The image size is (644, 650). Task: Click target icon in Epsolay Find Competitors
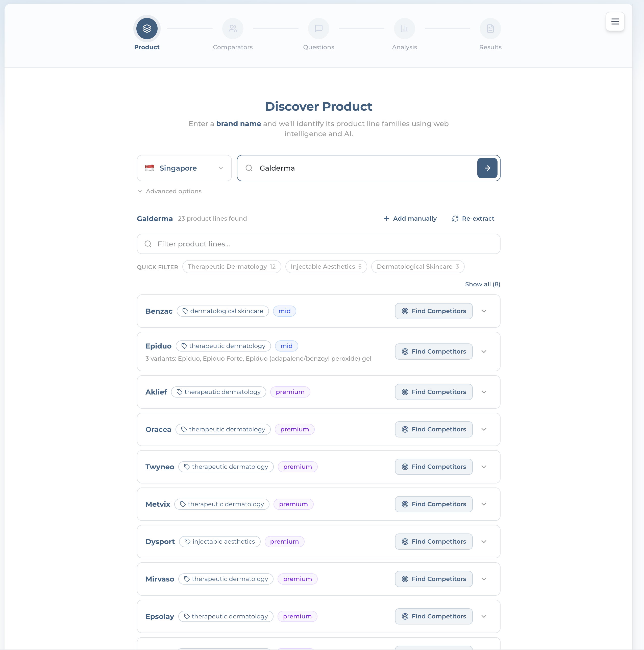pos(405,616)
